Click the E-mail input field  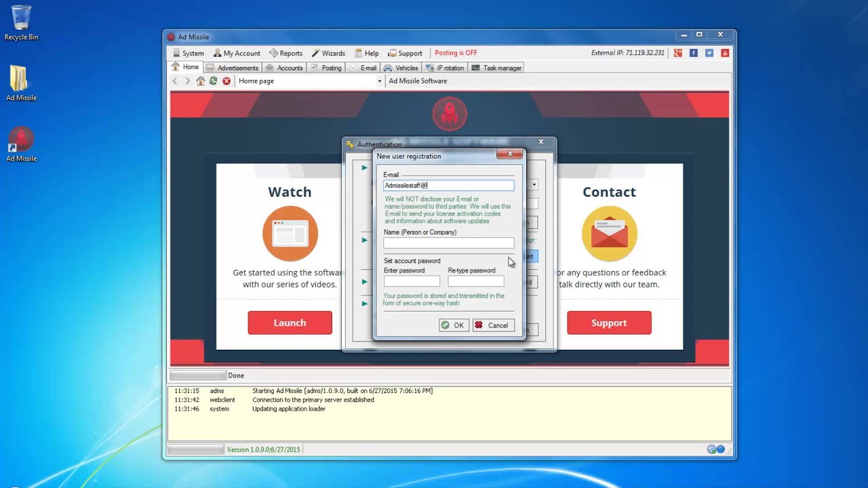(449, 185)
